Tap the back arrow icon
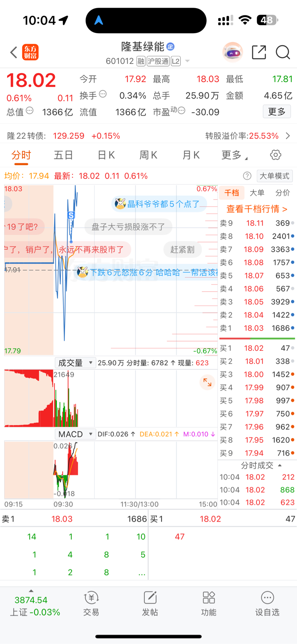Screen dimensions: 297x644 click(x=14, y=52)
